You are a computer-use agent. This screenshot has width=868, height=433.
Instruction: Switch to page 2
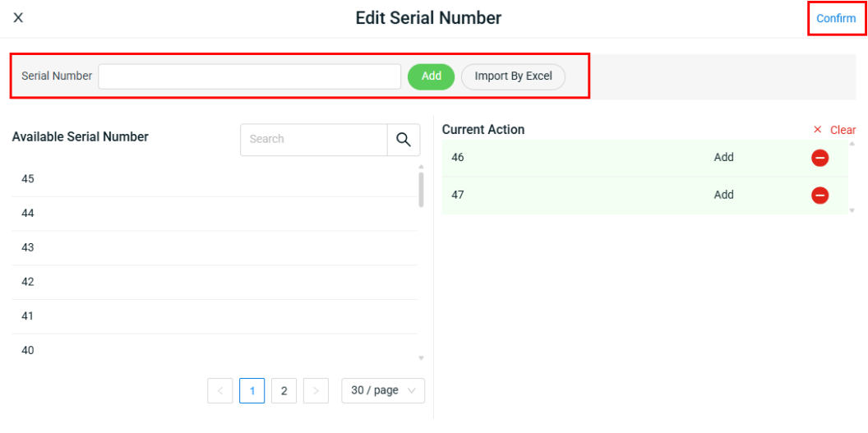pyautogui.click(x=284, y=391)
